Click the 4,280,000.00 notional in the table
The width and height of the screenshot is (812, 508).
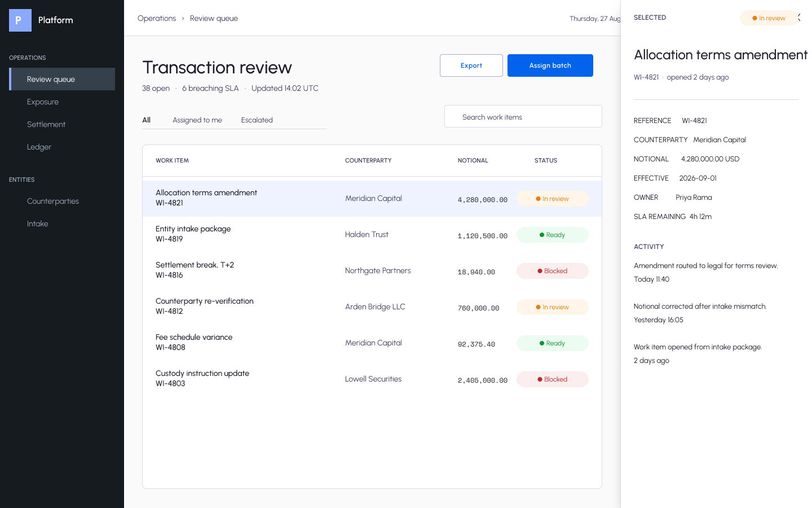pyautogui.click(x=483, y=200)
